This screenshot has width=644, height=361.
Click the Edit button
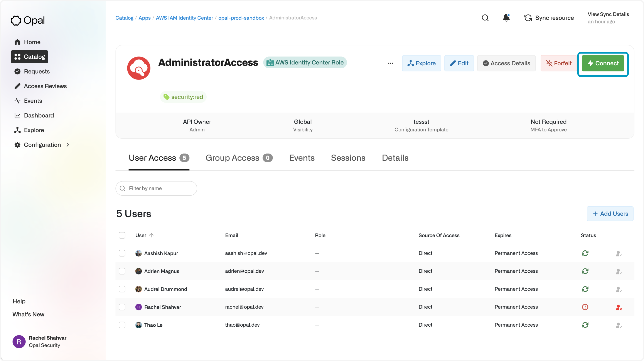tap(459, 63)
